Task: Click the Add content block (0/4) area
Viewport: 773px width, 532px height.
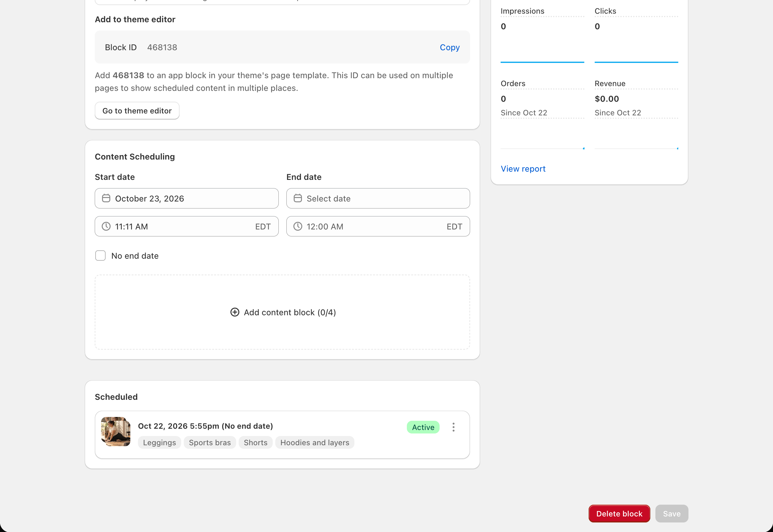Action: tap(282, 312)
